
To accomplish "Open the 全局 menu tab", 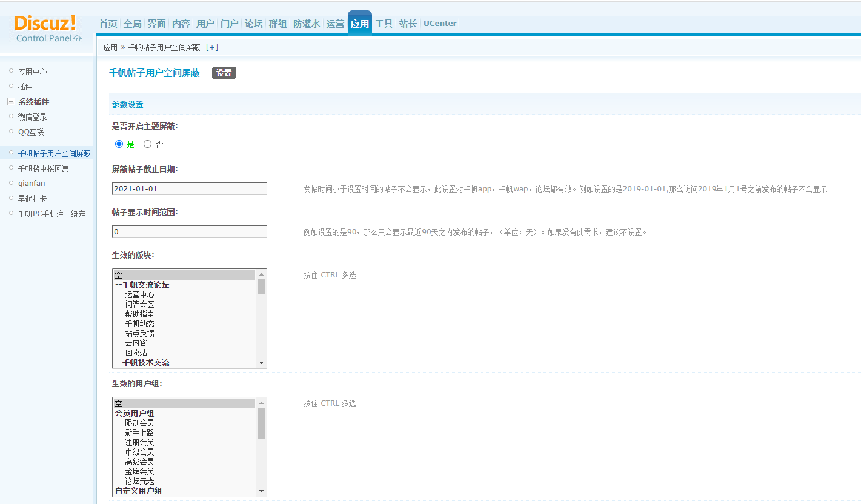I will tap(132, 24).
